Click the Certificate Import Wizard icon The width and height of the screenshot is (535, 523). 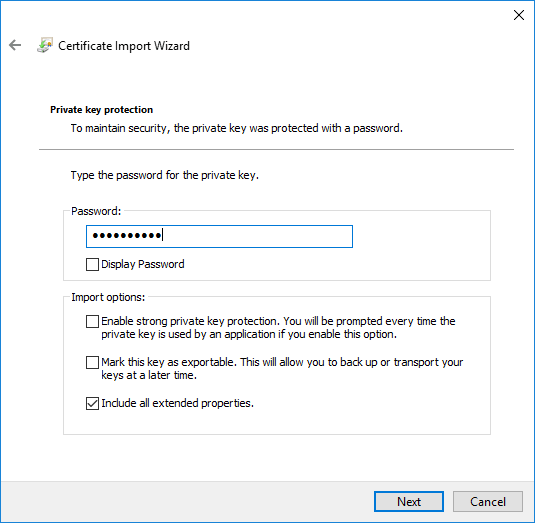coord(45,45)
